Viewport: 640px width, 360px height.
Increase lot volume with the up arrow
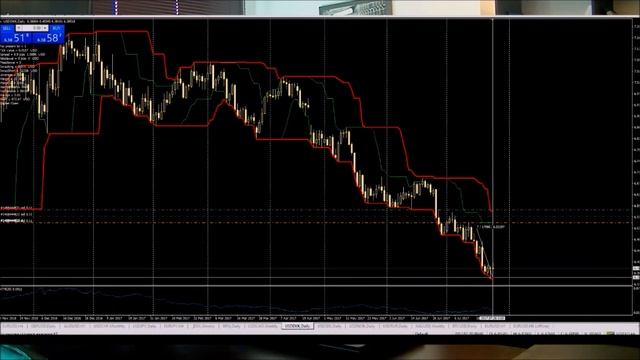point(45,28)
